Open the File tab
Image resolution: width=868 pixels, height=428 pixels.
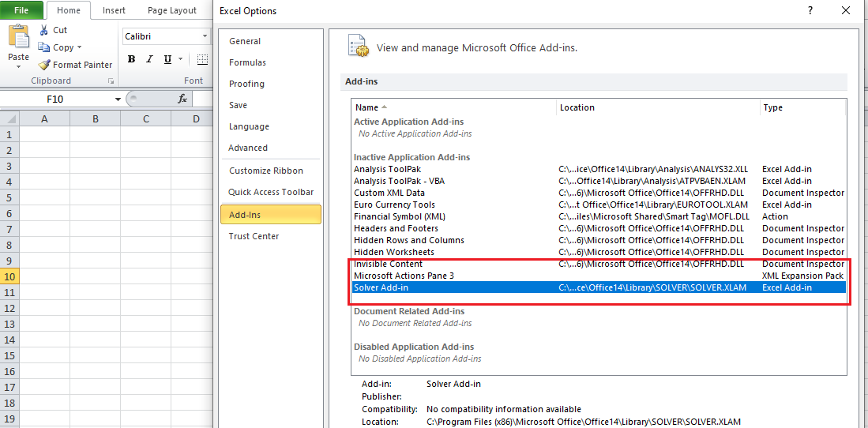(21, 10)
